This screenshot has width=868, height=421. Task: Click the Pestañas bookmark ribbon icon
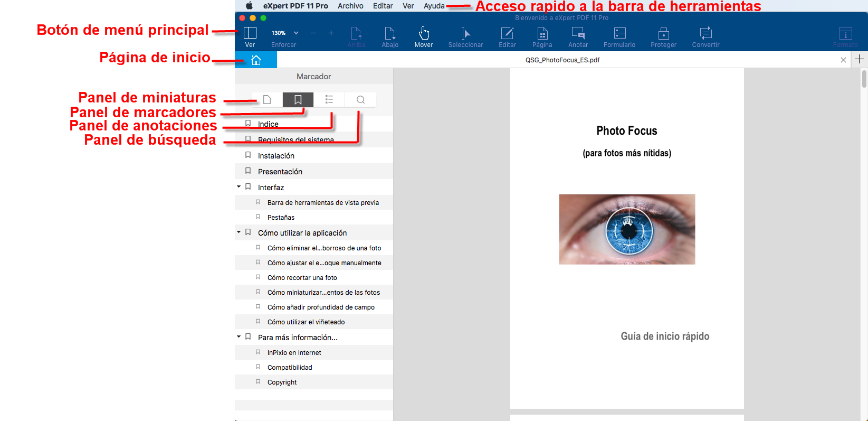(258, 217)
